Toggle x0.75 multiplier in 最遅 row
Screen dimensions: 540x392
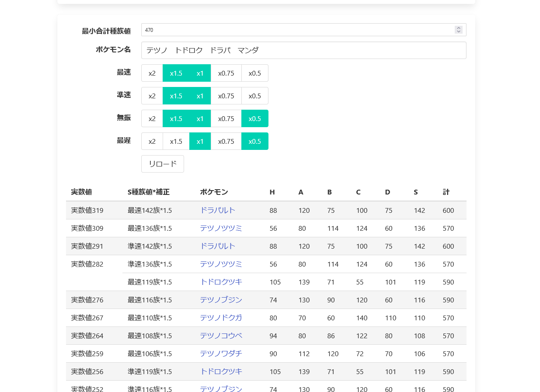pos(226,141)
